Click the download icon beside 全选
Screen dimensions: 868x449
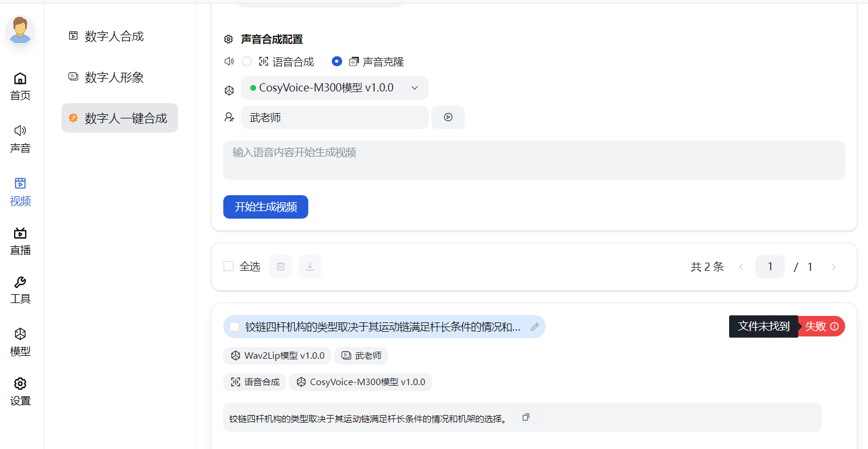310,267
